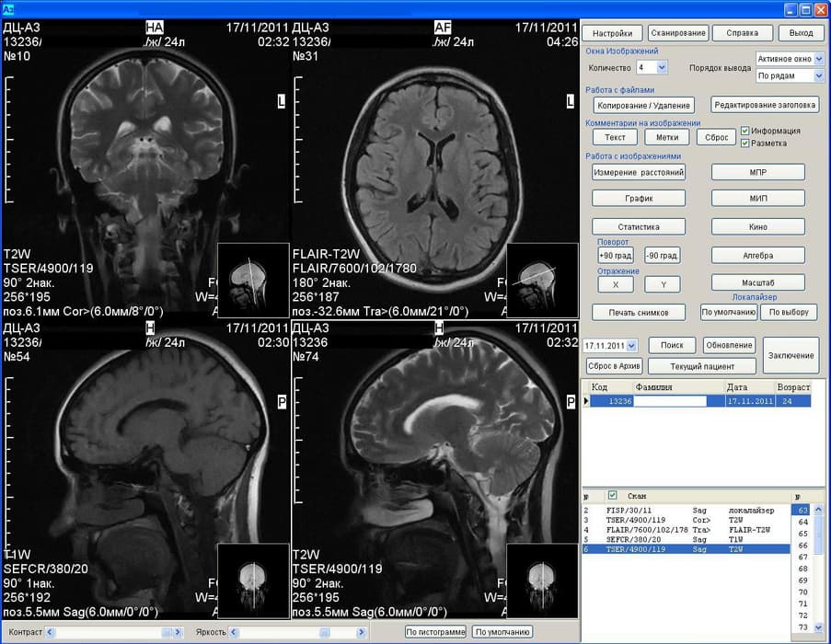Start Кино playback mode
Viewport: 831px width, 644px height.
[757, 226]
